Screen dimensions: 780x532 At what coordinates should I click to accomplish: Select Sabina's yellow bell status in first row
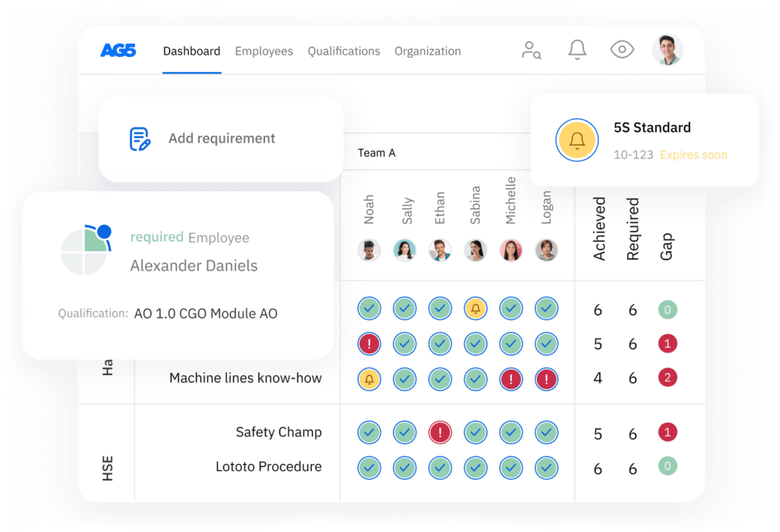coord(476,309)
